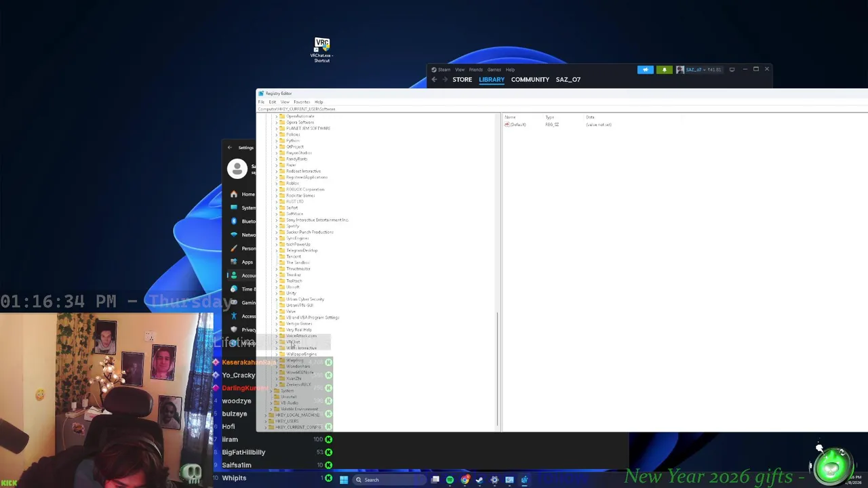Open Network section icon in Settings
The image size is (868, 488).
(x=234, y=235)
